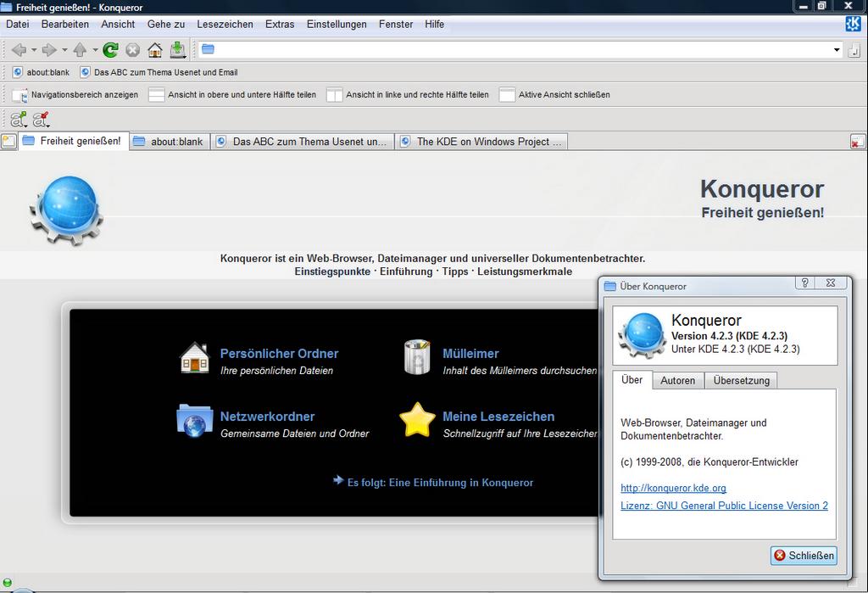
Task: Go to the home page icon
Action: pos(154,50)
